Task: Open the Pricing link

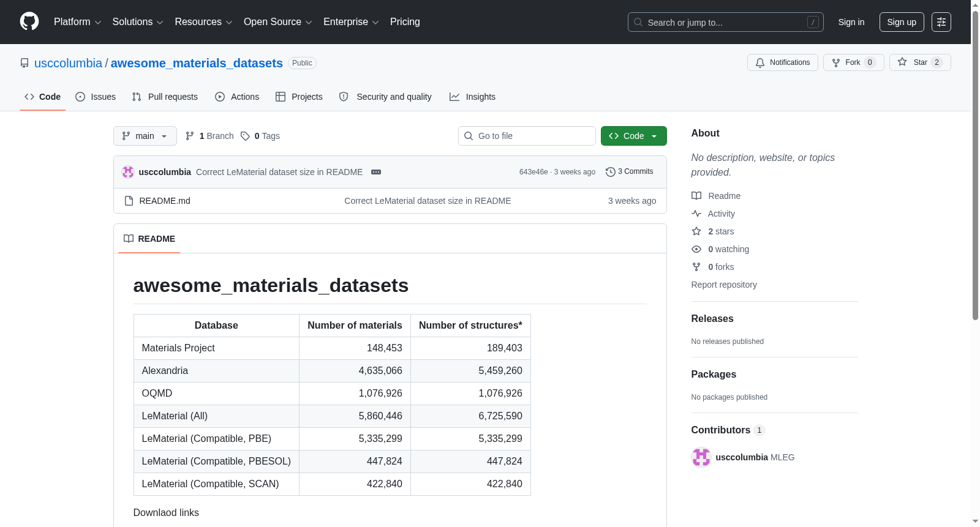Action: [405, 22]
